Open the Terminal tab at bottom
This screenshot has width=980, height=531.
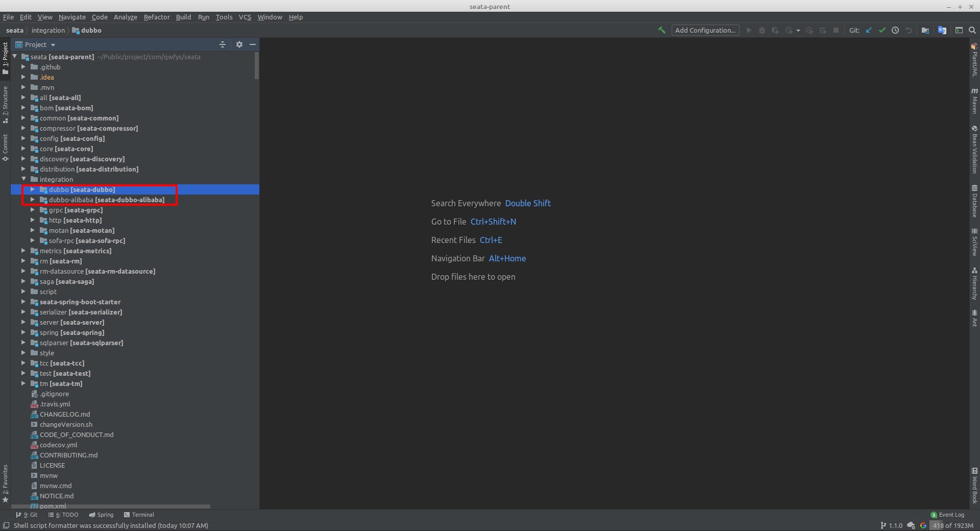tap(139, 515)
